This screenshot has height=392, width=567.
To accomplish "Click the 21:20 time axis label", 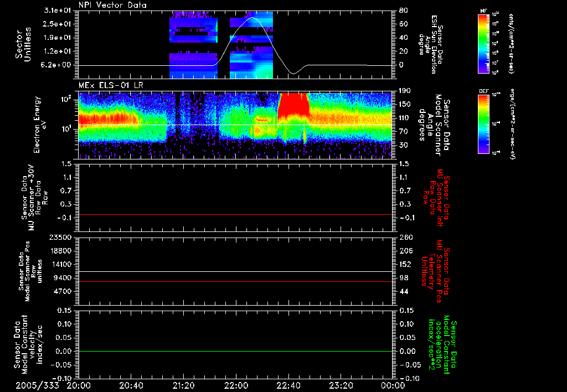I will [183, 386].
